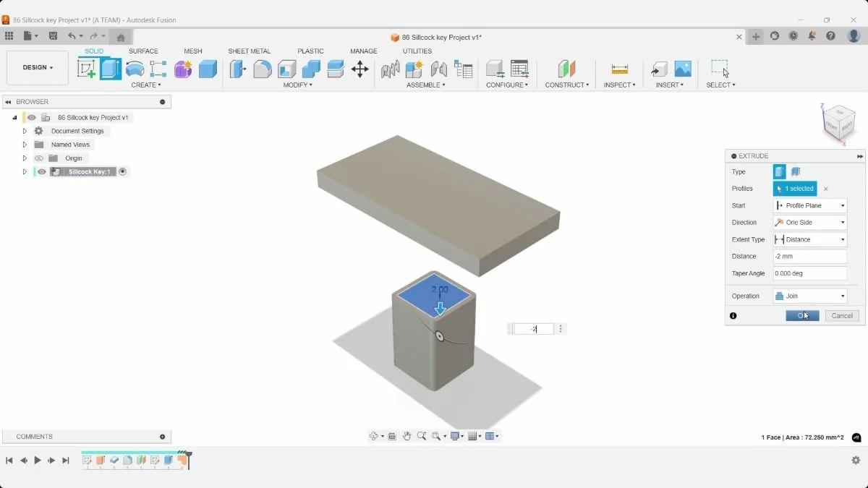Switch to the MESH tab
The image size is (868, 488).
(x=193, y=51)
